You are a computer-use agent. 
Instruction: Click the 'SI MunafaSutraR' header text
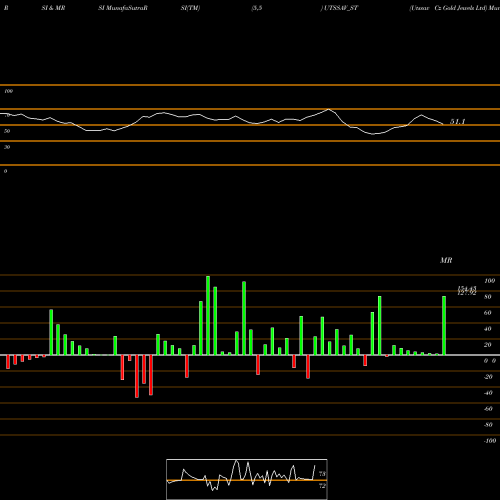point(123,8)
